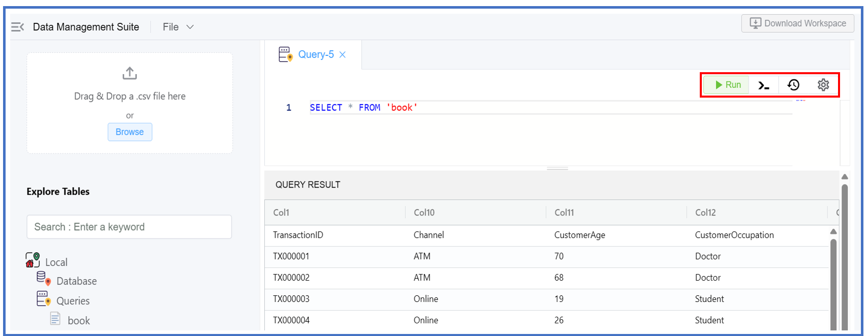Image resolution: width=868 pixels, height=336 pixels.
Task: Click the Local home icon
Action: coord(33,260)
